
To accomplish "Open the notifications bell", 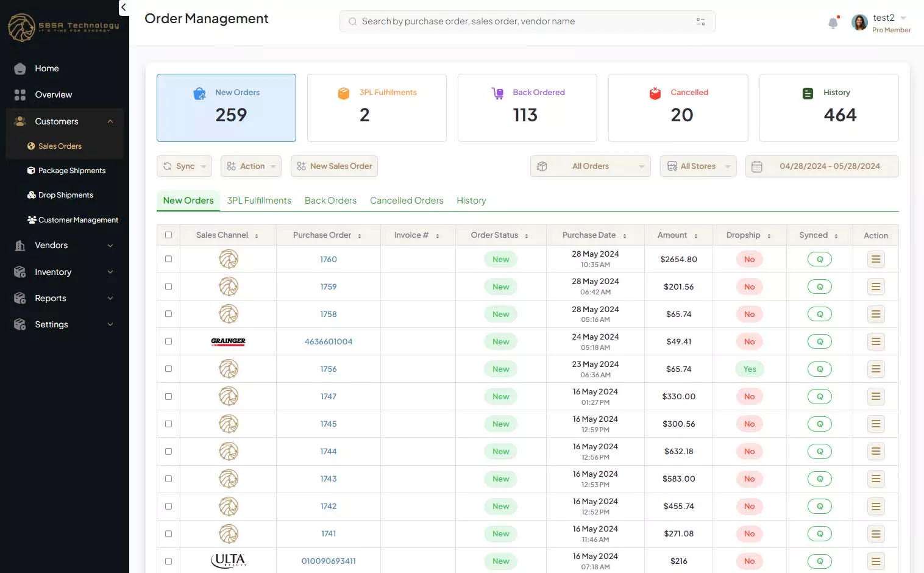I will pos(833,23).
